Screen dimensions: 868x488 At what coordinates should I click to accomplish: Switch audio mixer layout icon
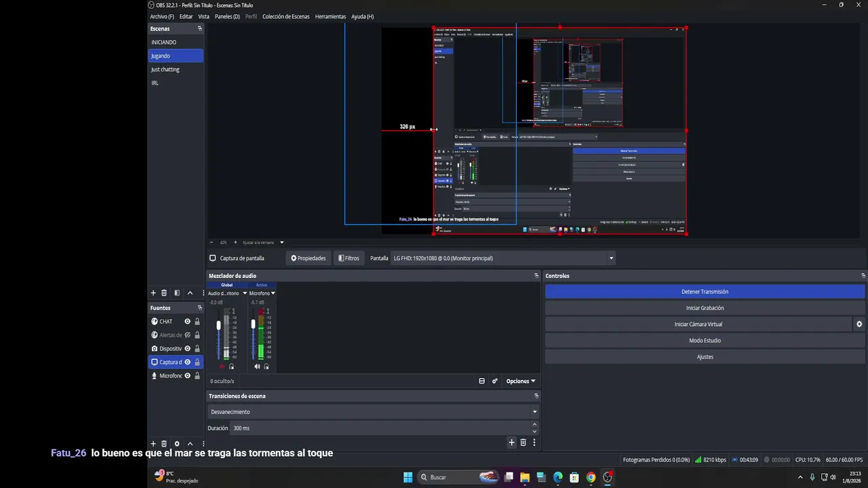(481, 381)
